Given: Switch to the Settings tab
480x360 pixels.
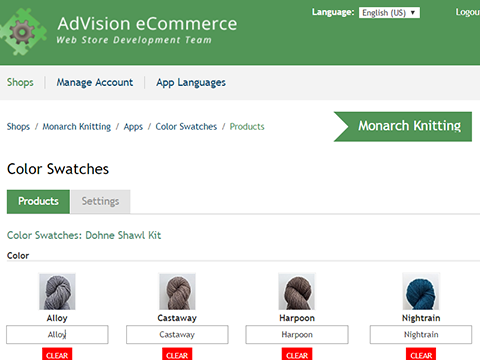Looking at the screenshot, I should pyautogui.click(x=100, y=201).
